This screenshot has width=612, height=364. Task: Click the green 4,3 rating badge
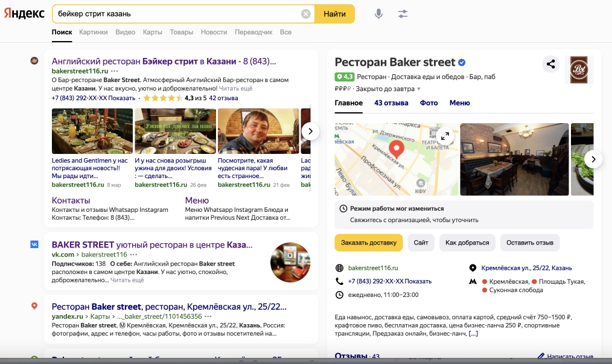coord(344,77)
